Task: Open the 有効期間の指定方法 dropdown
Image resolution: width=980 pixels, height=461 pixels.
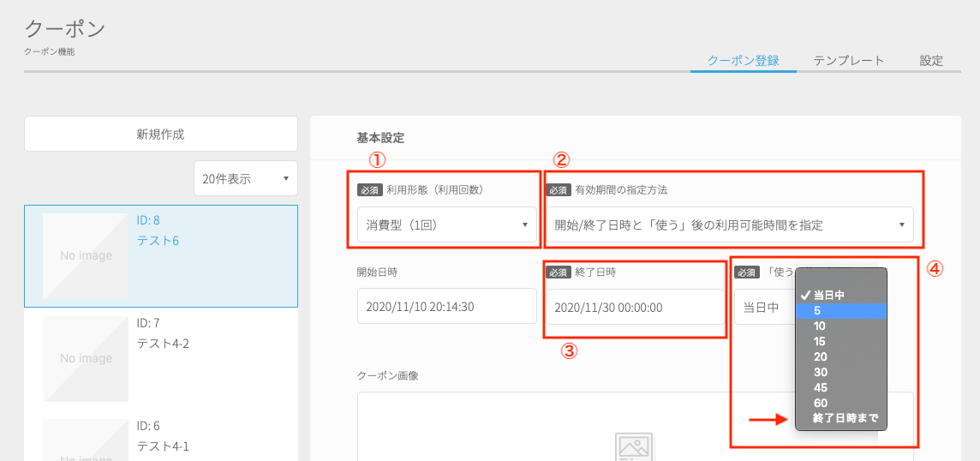Action: 730,225
